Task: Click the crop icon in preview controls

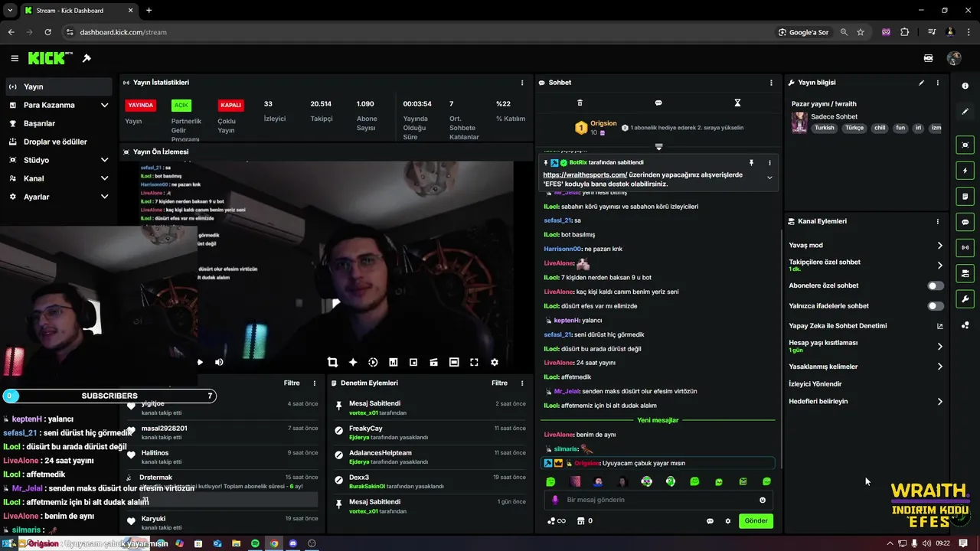Action: pyautogui.click(x=332, y=362)
